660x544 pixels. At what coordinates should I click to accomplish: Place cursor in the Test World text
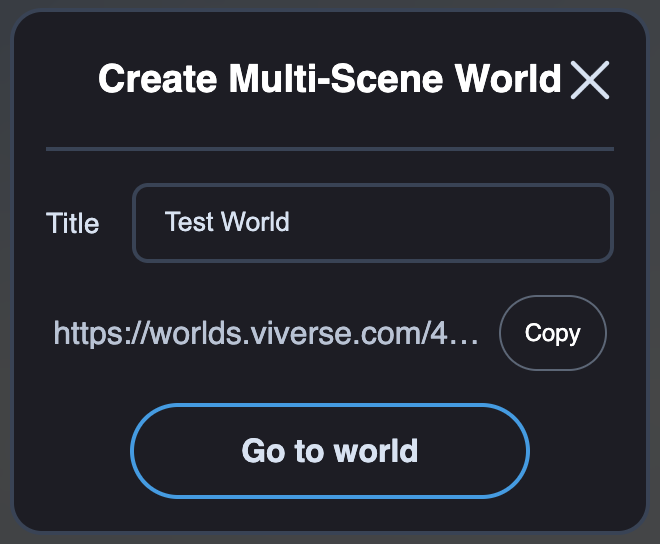227,222
